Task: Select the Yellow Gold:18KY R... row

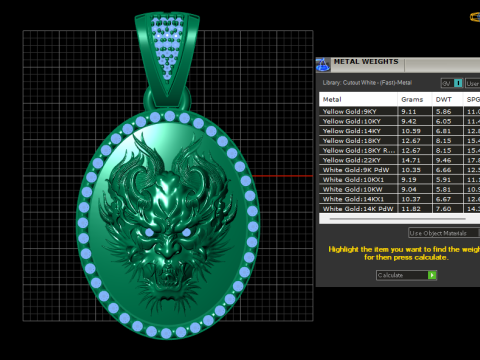Action: 400,150
